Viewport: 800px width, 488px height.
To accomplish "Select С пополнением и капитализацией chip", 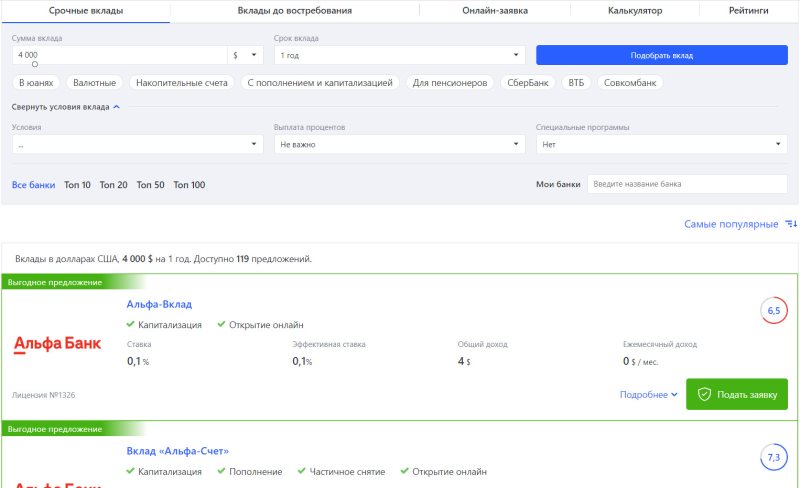I will tap(320, 83).
